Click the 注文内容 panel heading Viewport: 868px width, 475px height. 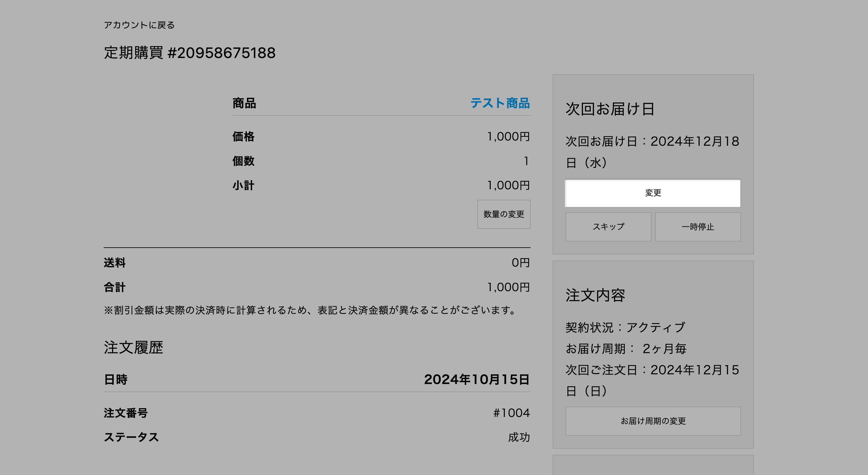point(595,295)
